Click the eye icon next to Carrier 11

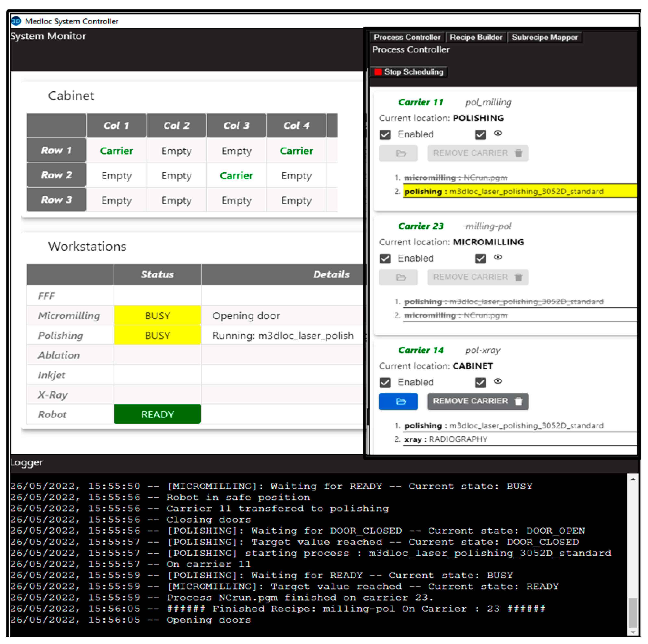[498, 133]
